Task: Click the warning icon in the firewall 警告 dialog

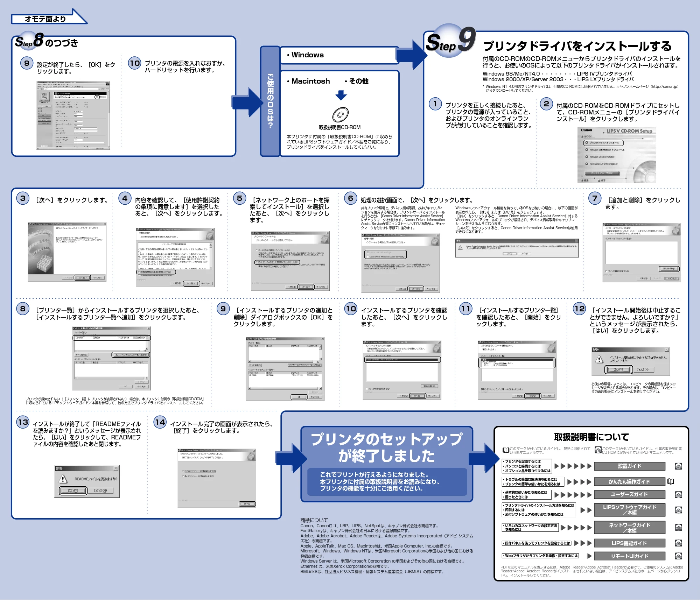Action: [461, 248]
